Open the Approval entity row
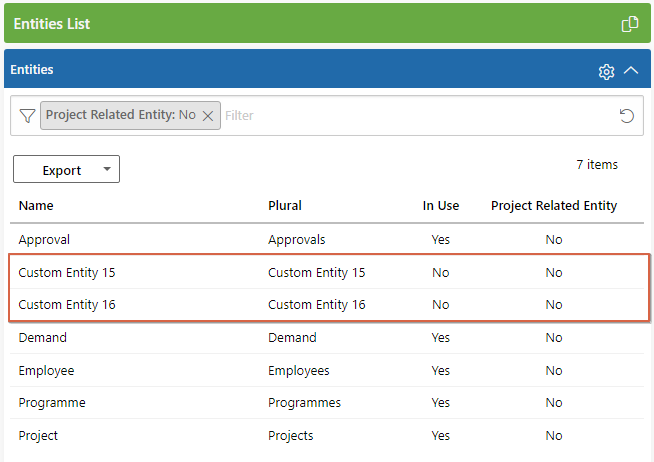 327,240
